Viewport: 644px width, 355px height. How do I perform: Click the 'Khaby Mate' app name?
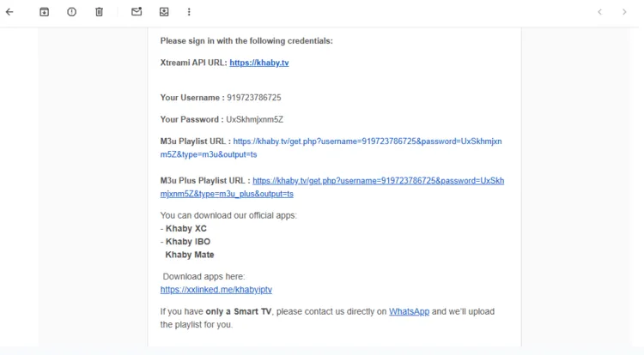pyautogui.click(x=190, y=255)
